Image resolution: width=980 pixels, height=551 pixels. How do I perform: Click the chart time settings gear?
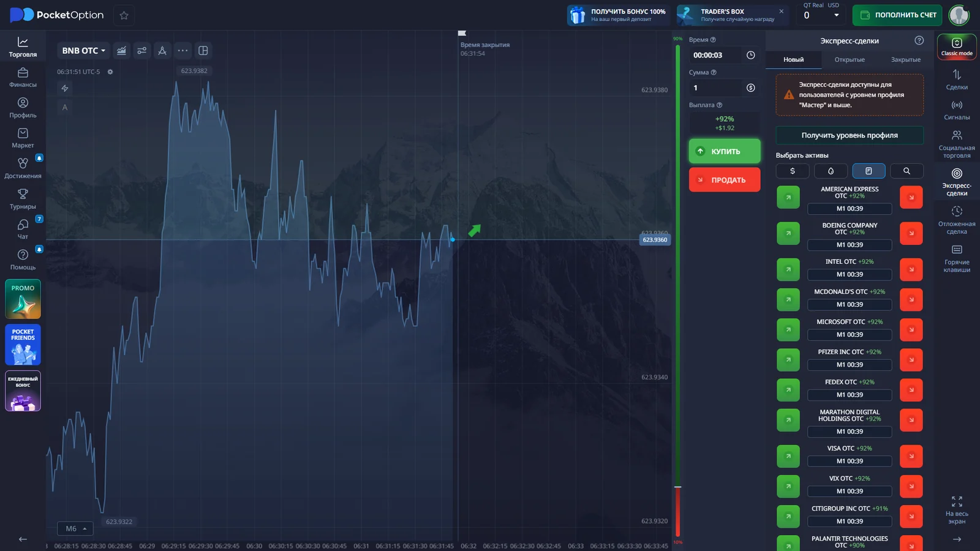pos(110,72)
